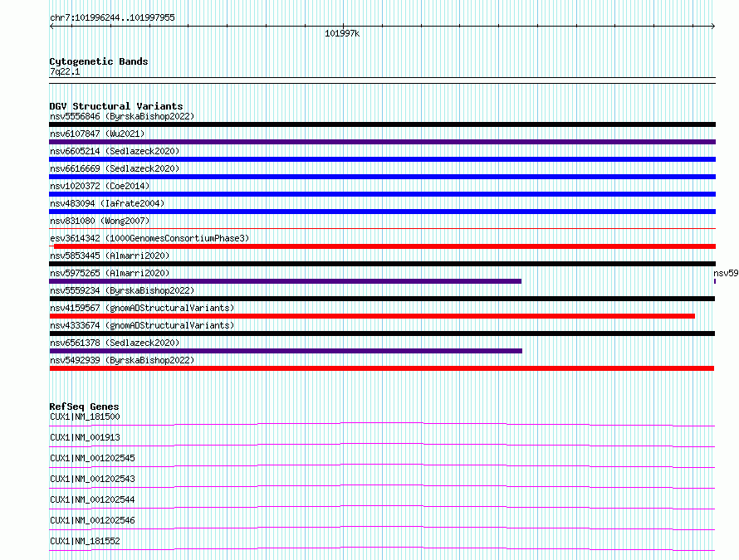Image resolution: width=739 pixels, height=560 pixels.
Task: Select the purple bar under nsv6561378
Action: (x=286, y=351)
